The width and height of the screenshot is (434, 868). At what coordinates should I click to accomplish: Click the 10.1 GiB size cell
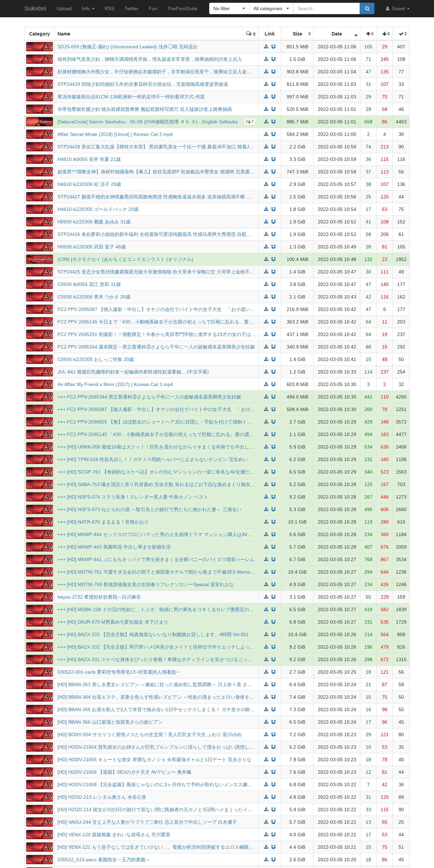[297, 522]
